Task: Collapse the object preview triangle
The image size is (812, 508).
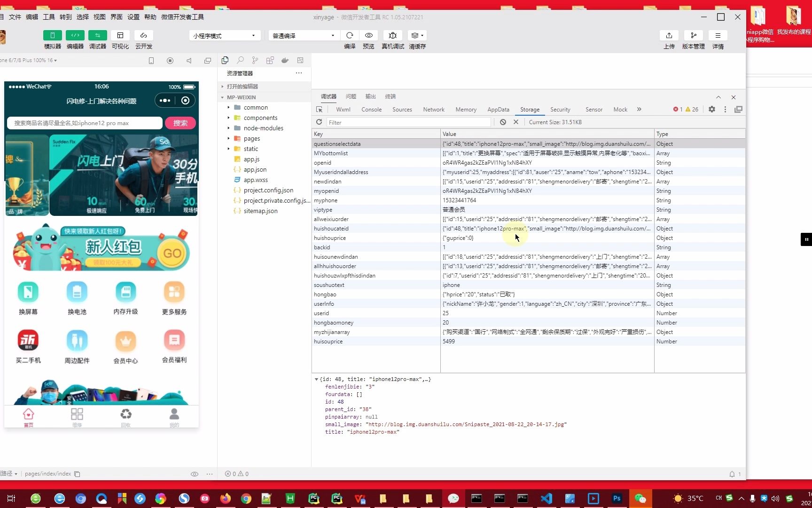Action: [x=316, y=379]
